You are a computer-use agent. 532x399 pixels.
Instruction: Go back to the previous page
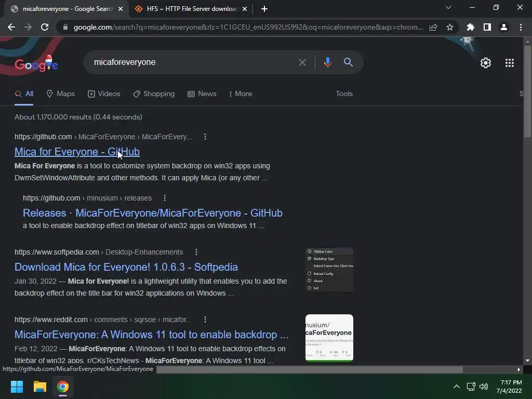coord(11,27)
